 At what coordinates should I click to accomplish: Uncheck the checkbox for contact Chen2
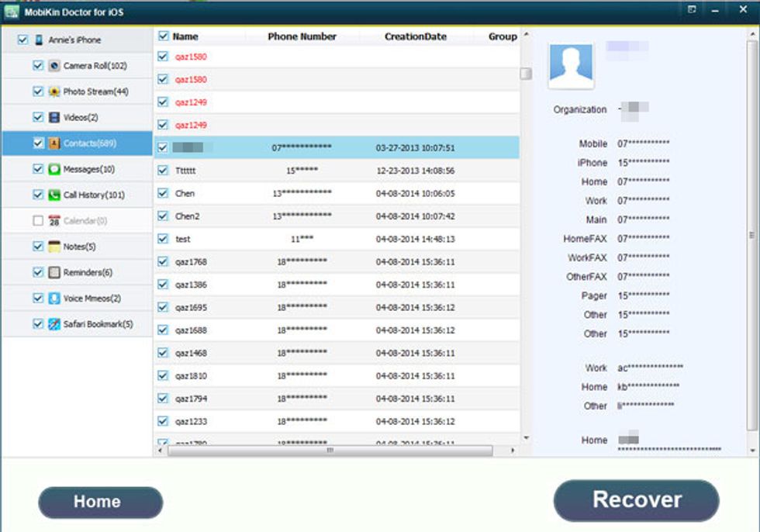pos(163,216)
